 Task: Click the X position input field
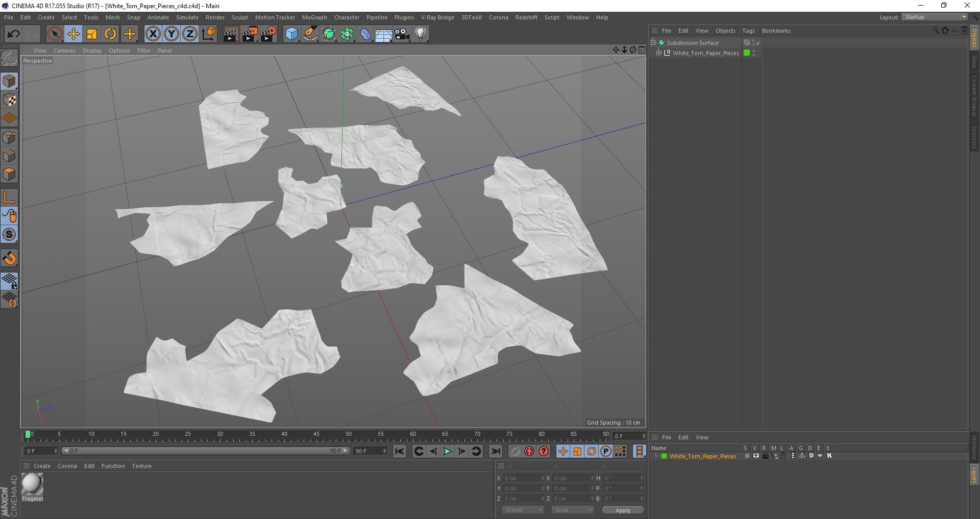(523, 478)
